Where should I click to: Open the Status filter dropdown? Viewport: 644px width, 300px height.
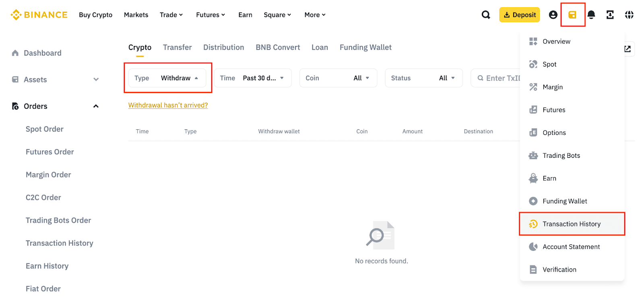(x=423, y=78)
